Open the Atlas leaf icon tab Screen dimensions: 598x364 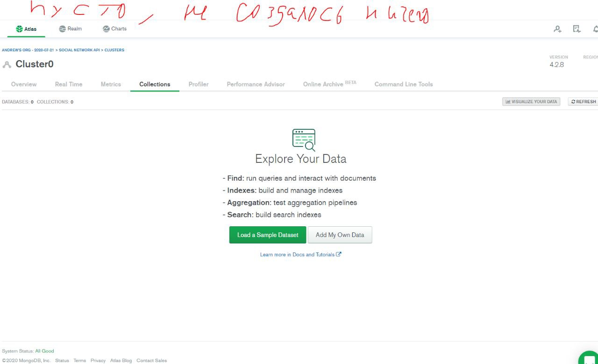point(19,29)
